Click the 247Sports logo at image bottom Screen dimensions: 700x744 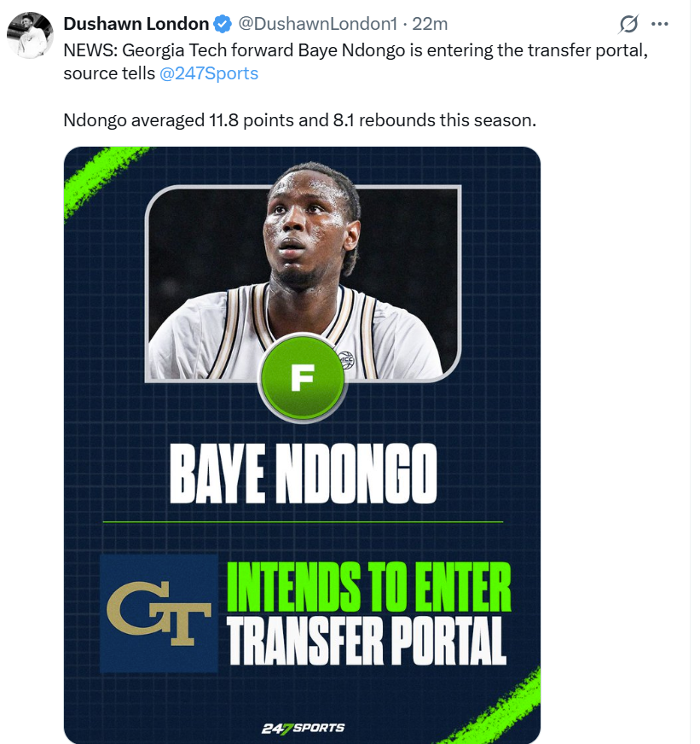[x=303, y=728]
